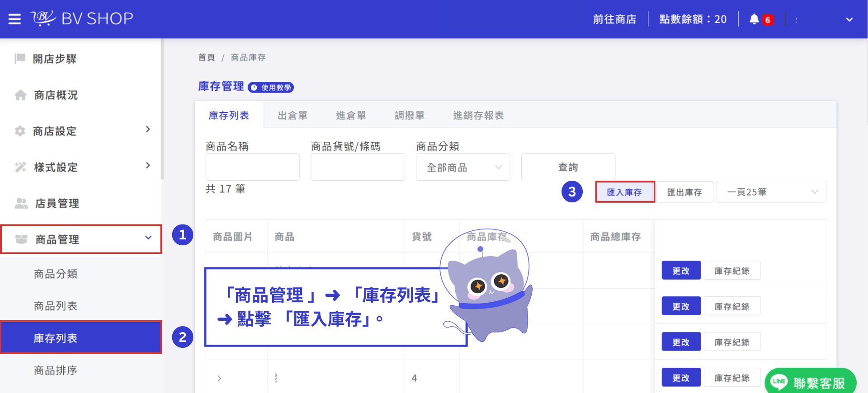Switch to the 庫存列表 tab
Viewport: 868px width, 393px height.
click(229, 116)
